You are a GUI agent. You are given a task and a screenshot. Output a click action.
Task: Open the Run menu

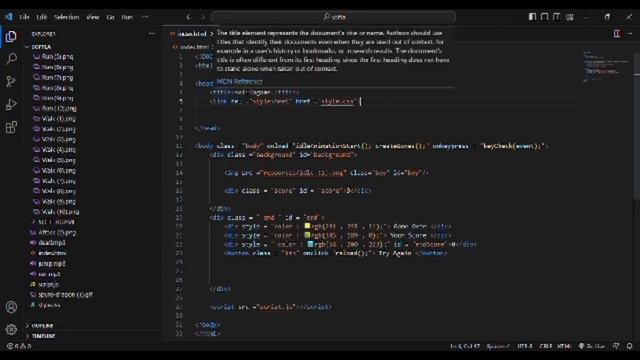[127, 17]
